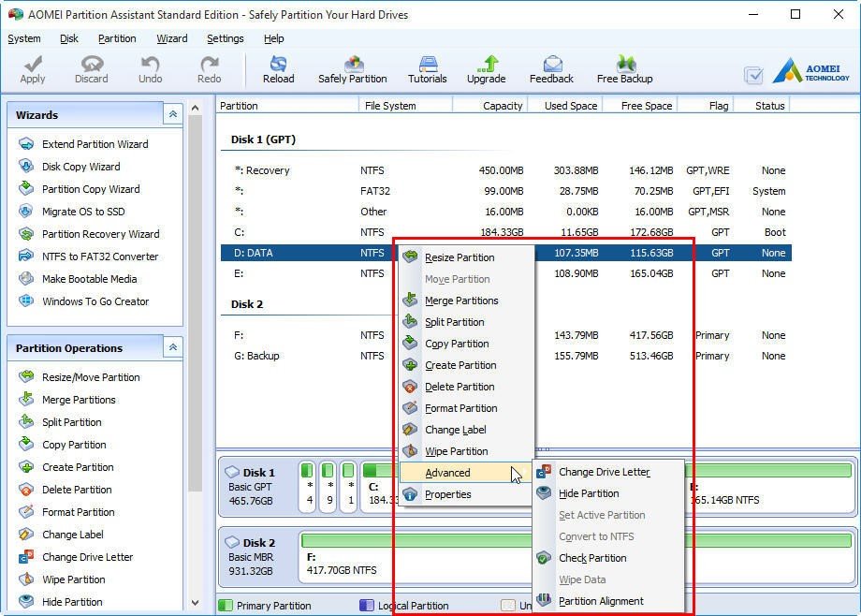Open Free Backup from the toolbar
Viewport: 861px width, 616px height.
[623, 67]
